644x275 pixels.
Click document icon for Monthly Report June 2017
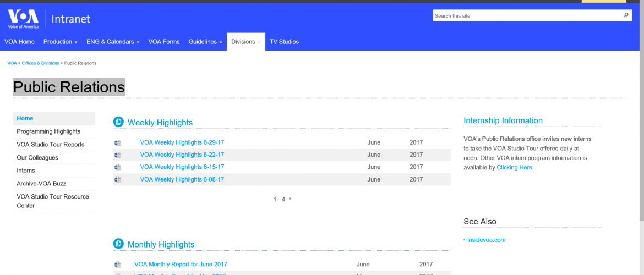(118, 265)
